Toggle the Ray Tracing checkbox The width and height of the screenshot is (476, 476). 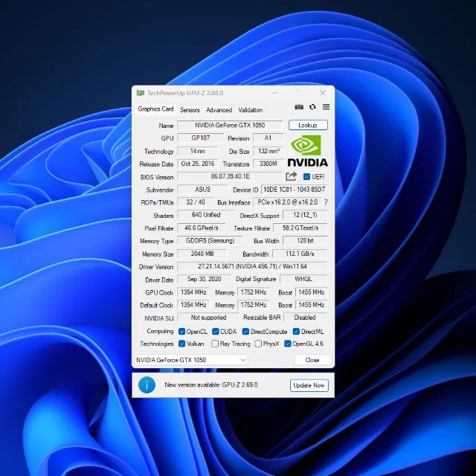215,344
